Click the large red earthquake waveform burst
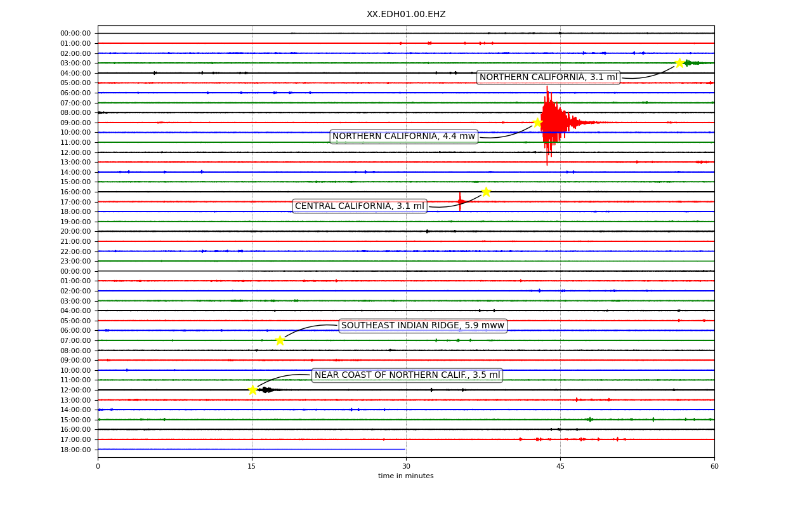Image resolution: width=812 pixels, height=508 pixels. point(553,123)
